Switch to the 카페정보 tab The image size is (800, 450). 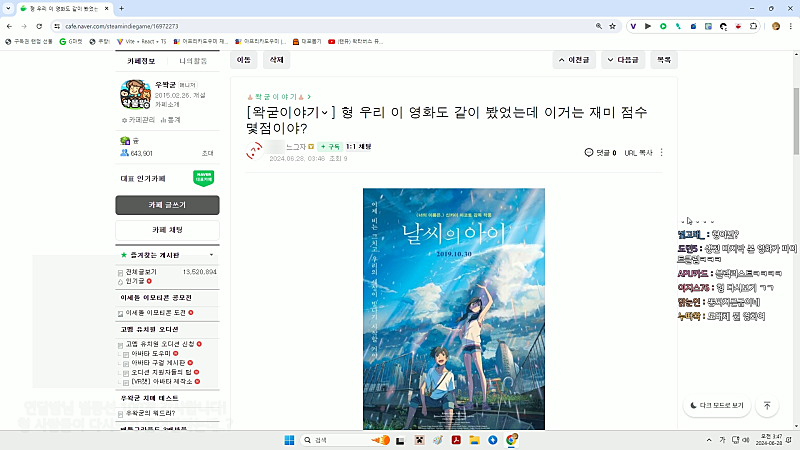click(141, 61)
